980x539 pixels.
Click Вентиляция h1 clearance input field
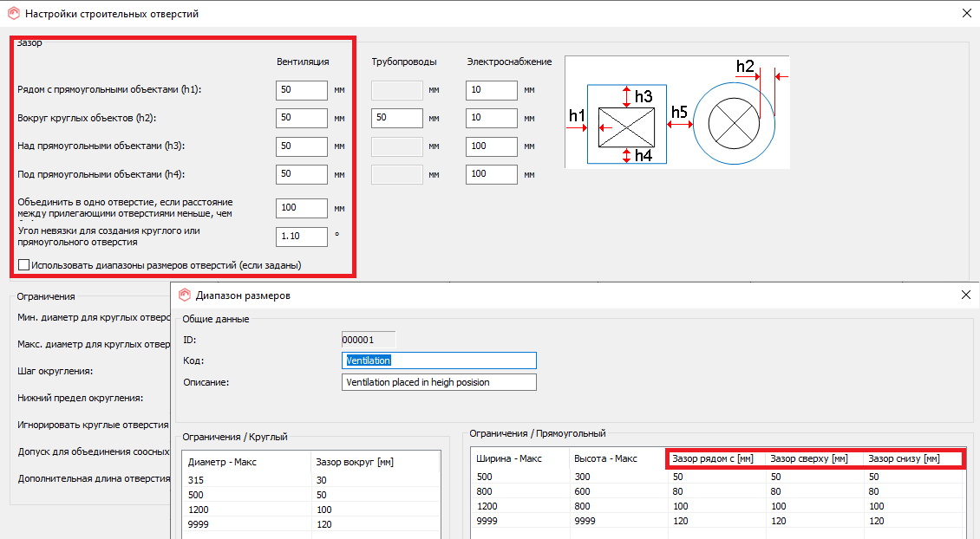pos(302,90)
